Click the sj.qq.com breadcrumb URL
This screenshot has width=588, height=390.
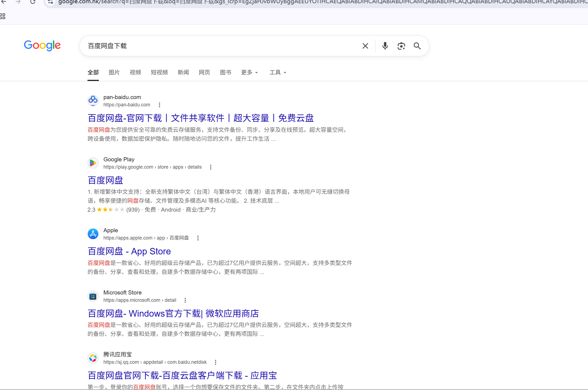point(155,362)
